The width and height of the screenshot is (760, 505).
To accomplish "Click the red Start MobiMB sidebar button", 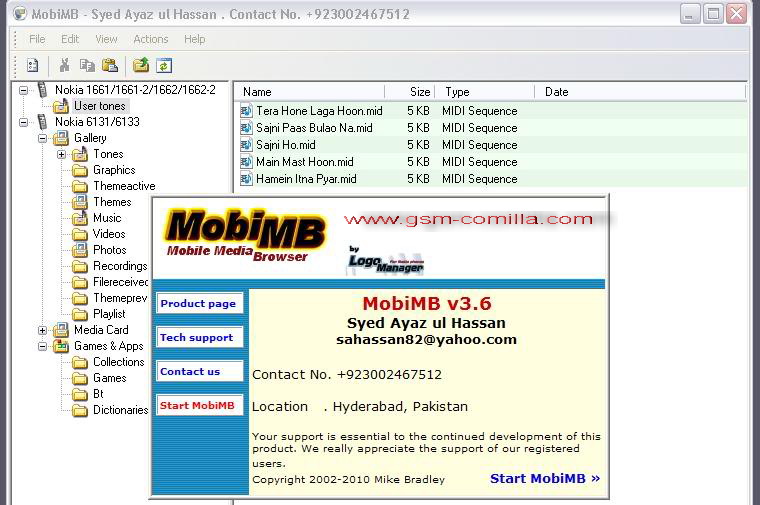I will click(x=200, y=405).
